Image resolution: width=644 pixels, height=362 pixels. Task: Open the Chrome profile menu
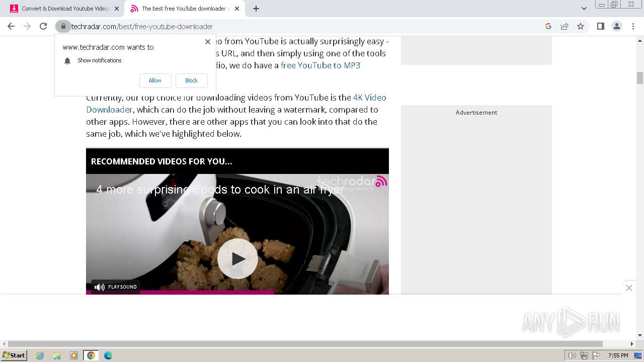616,26
